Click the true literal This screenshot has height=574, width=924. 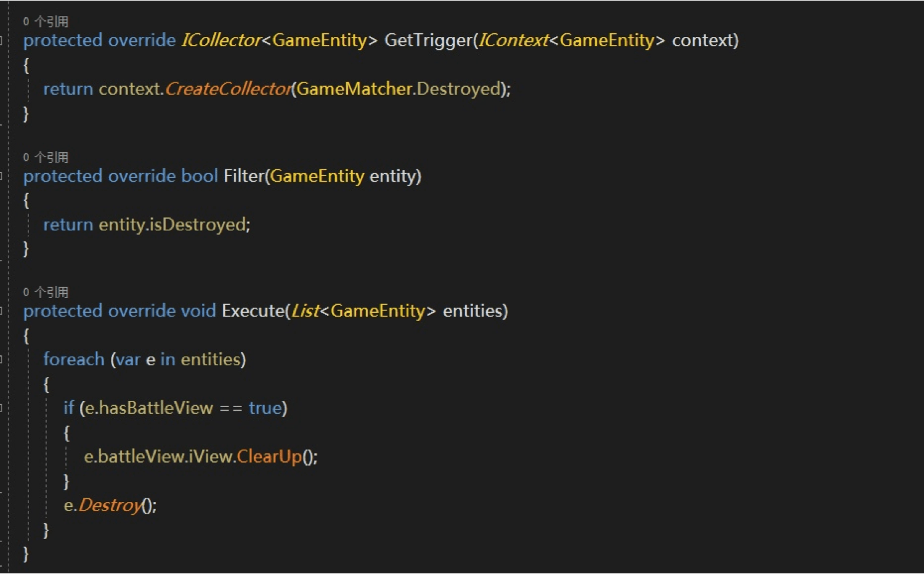[x=265, y=408]
